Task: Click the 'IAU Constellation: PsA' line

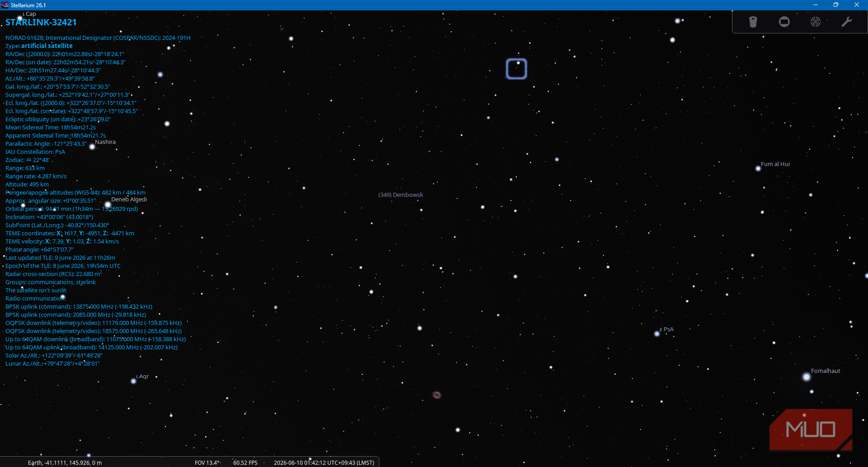Action: point(35,152)
